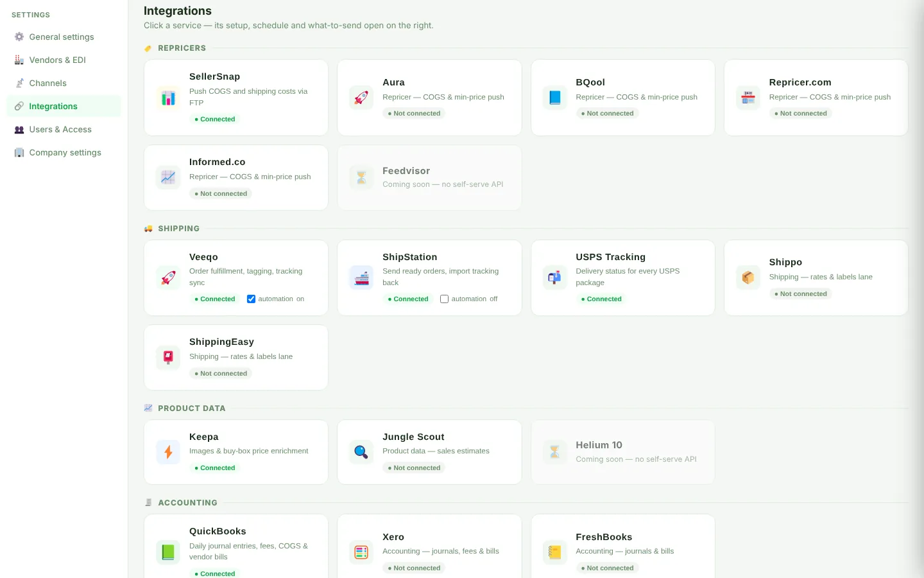Viewport: 924px width, 578px height.
Task: Go to Channels settings page
Action: tap(64, 83)
